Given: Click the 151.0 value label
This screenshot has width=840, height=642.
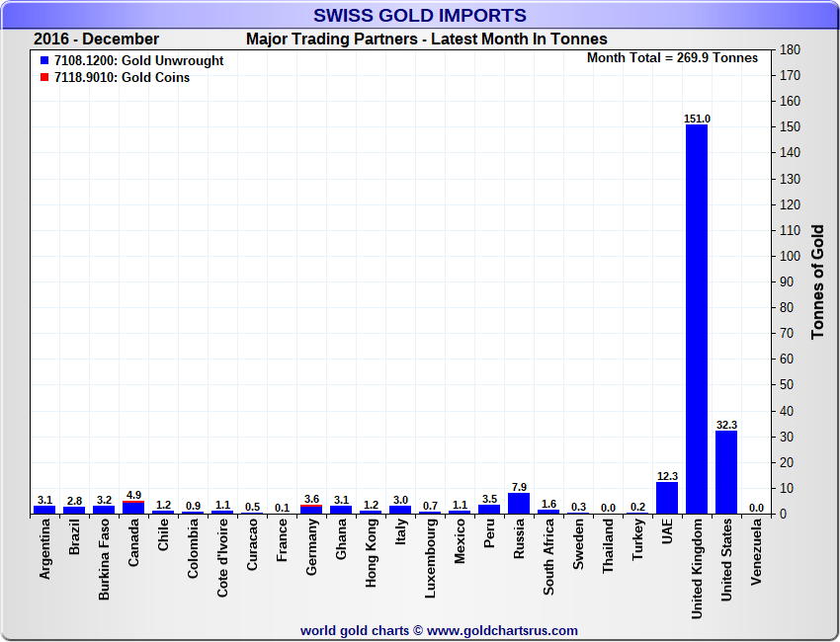Looking at the screenshot, I should pyautogui.click(x=697, y=119).
